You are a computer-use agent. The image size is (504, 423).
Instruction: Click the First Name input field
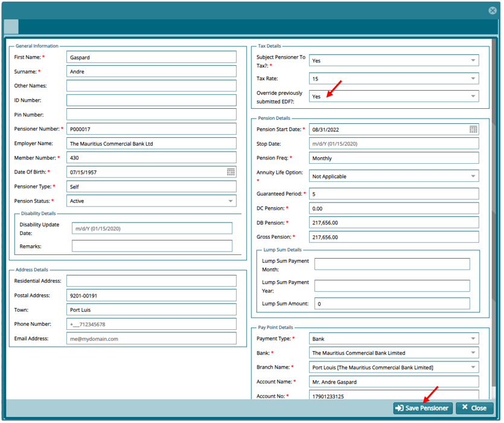coord(151,57)
